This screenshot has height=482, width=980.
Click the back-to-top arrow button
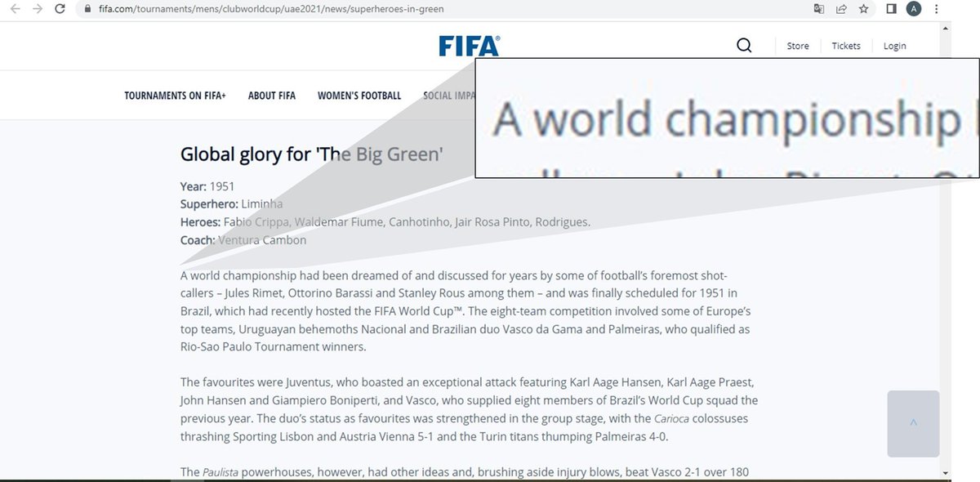coord(913,423)
